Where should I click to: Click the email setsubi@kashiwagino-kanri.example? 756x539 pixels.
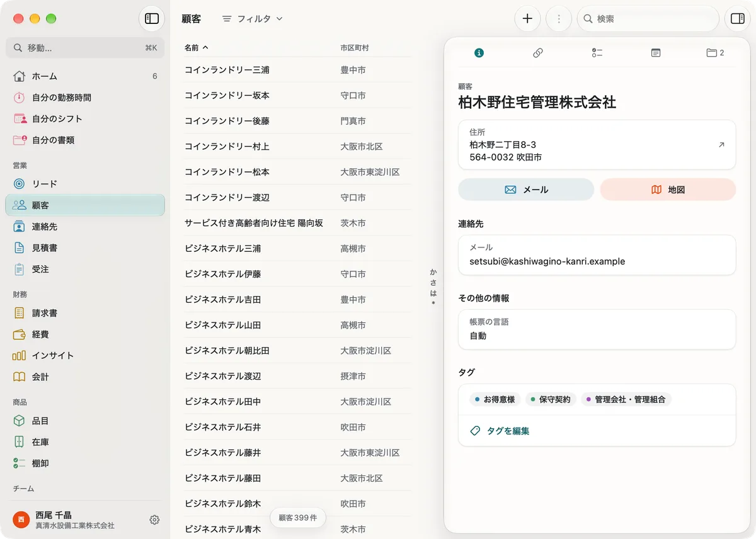547,261
